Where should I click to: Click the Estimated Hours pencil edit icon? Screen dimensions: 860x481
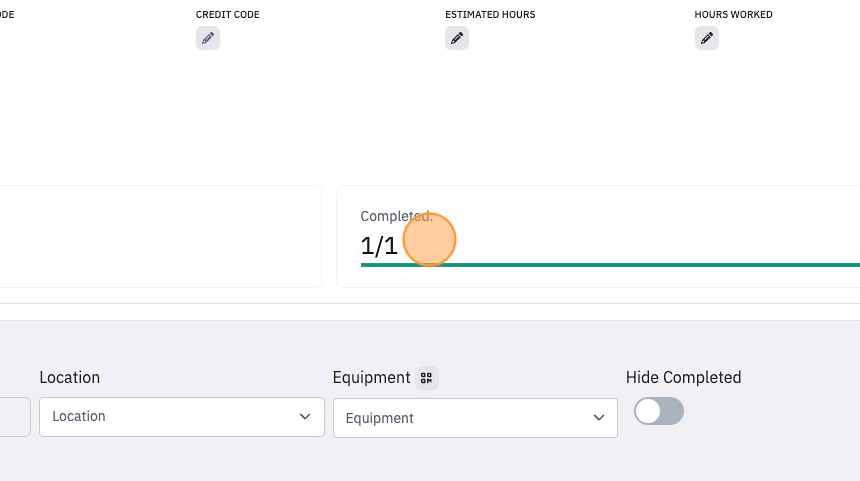[457, 38]
